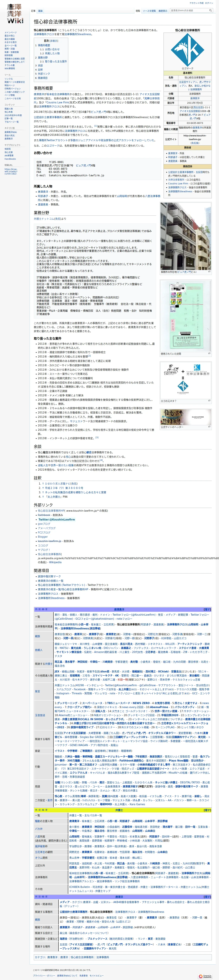
Task: Jump to 4 註釈 in contents
Action: (39, 70)
